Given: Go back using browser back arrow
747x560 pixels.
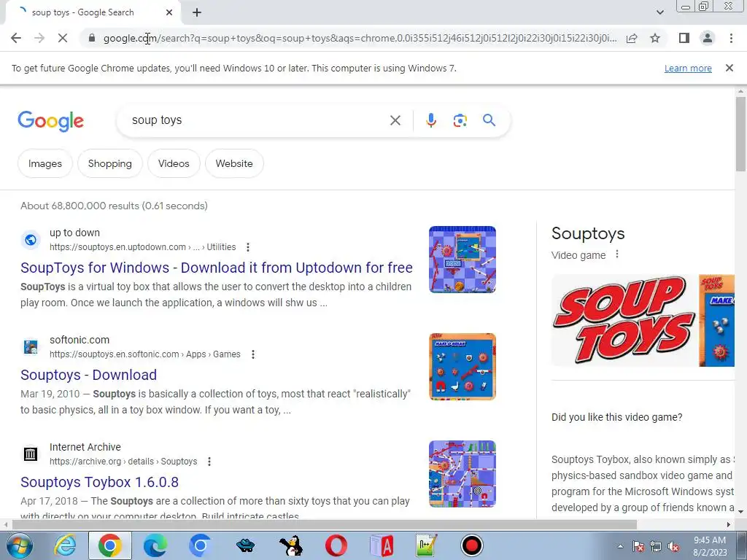Looking at the screenshot, I should click(x=16, y=38).
